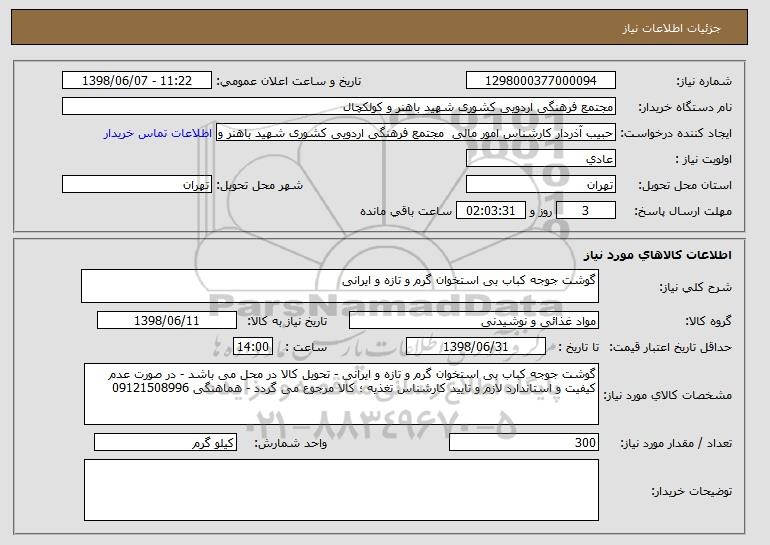Screen dimensions: 770x545
Task: Click the remaining time field 02:03:31
Action: click(491, 211)
